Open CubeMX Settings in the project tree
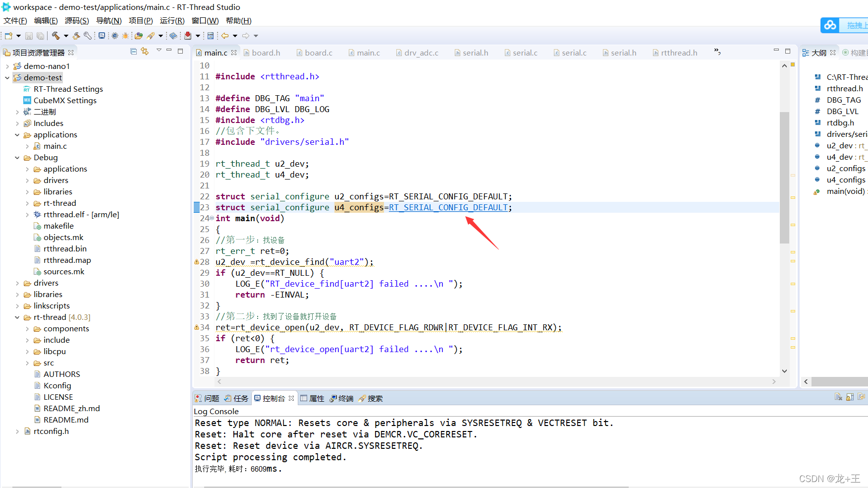868x488 pixels. click(x=65, y=101)
